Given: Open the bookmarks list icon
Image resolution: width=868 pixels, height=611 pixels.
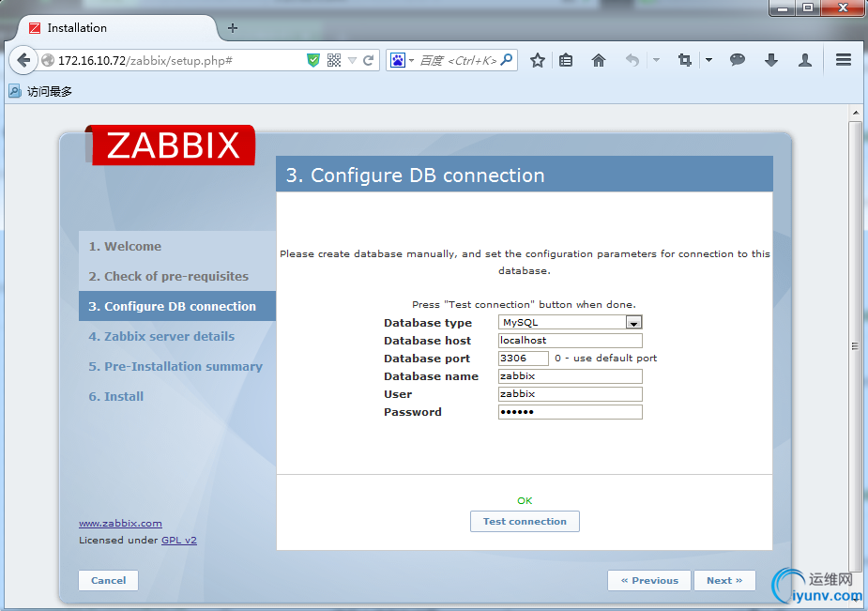Looking at the screenshot, I should (x=566, y=60).
